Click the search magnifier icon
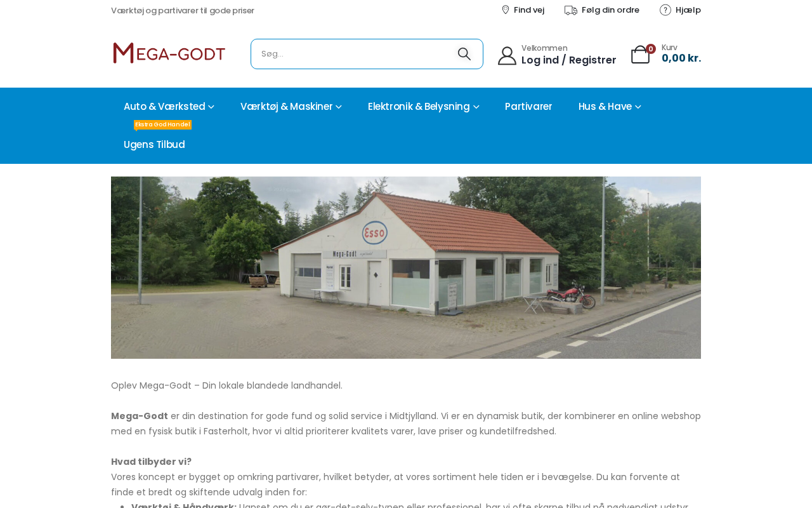Screen dimensions: 812x508 point(464,54)
